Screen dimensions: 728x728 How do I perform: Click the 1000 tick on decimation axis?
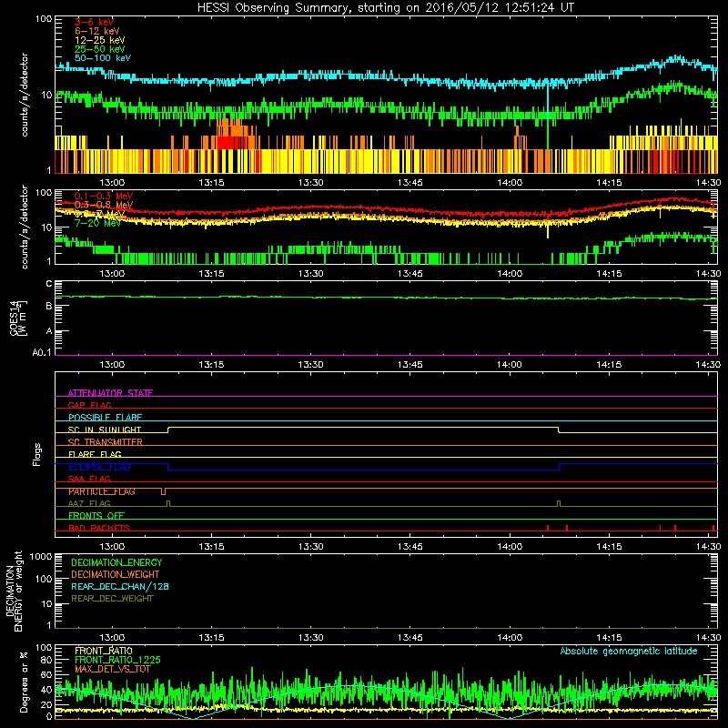[41, 556]
